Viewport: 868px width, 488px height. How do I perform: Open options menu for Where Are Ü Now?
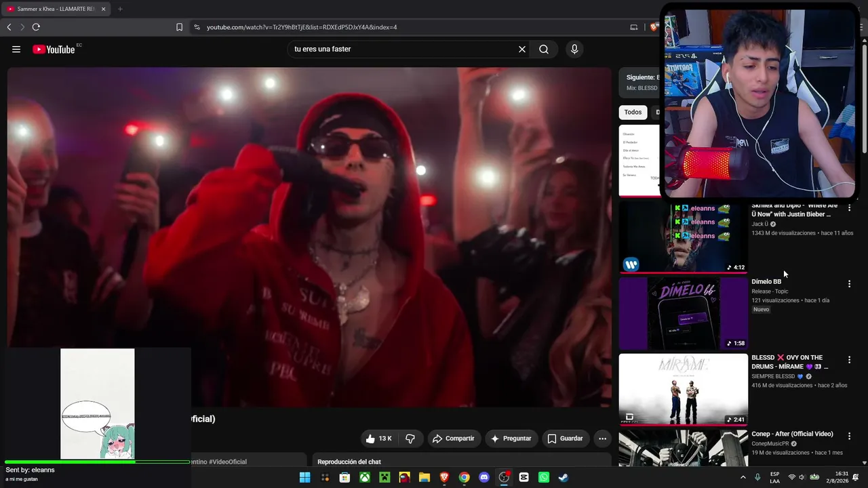pyautogui.click(x=849, y=208)
